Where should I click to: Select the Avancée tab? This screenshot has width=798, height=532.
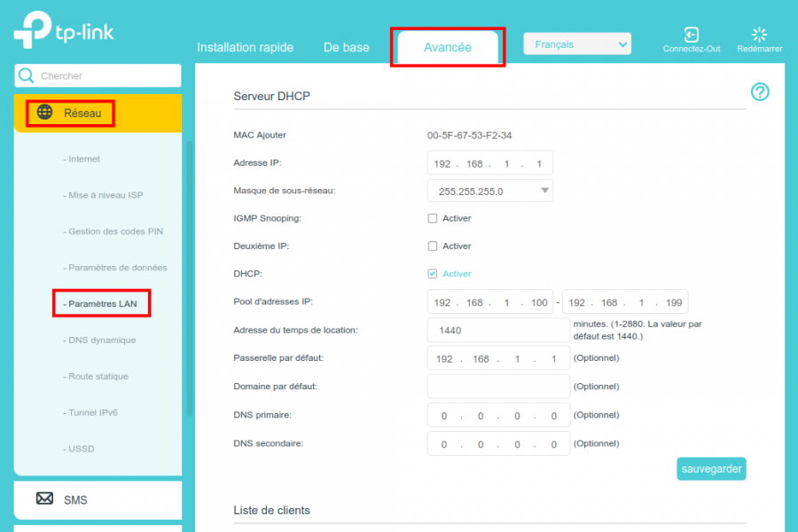(448, 48)
